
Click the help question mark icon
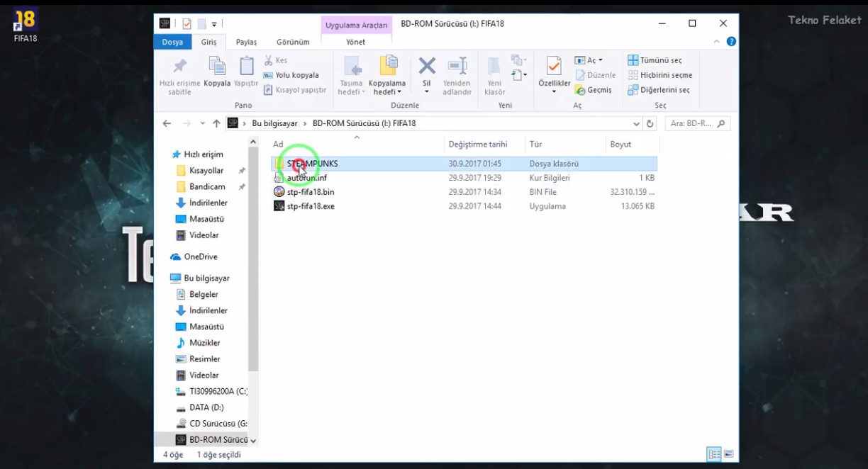[x=731, y=42]
